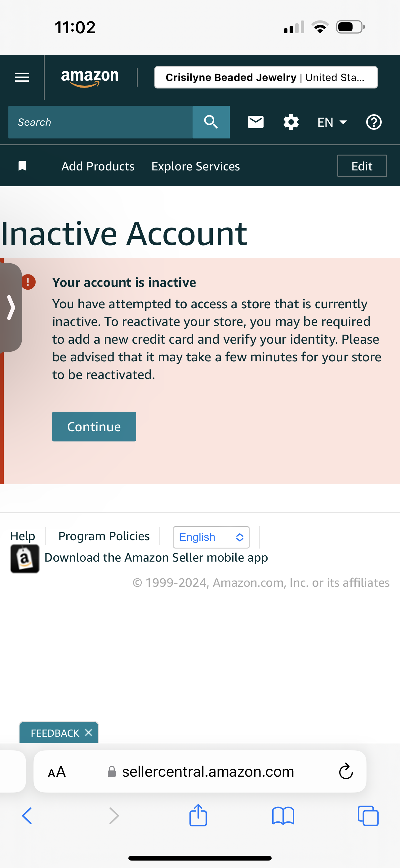Click the Amazon Seller app icon
Screen dimensions: 400x868
click(x=24, y=558)
